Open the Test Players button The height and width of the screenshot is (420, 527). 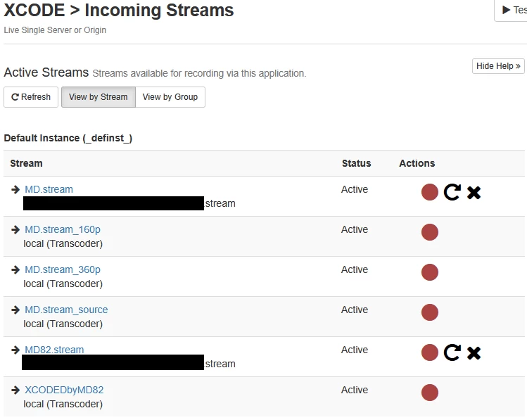[x=511, y=10]
